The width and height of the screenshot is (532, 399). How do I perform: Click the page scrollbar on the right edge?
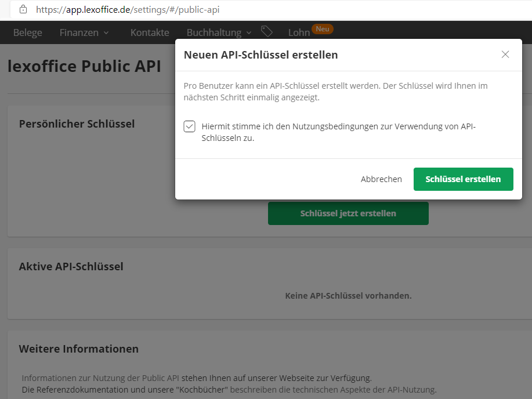click(x=529, y=174)
